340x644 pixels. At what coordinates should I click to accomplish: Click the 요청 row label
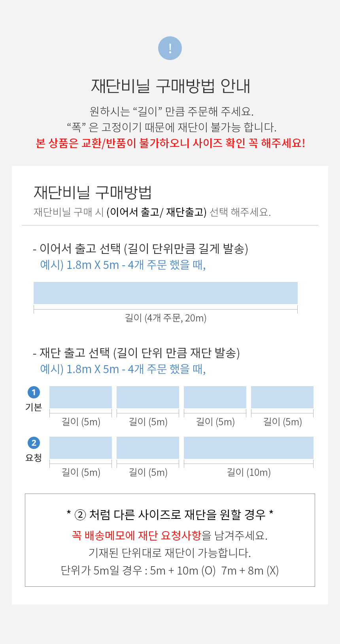[34, 458]
